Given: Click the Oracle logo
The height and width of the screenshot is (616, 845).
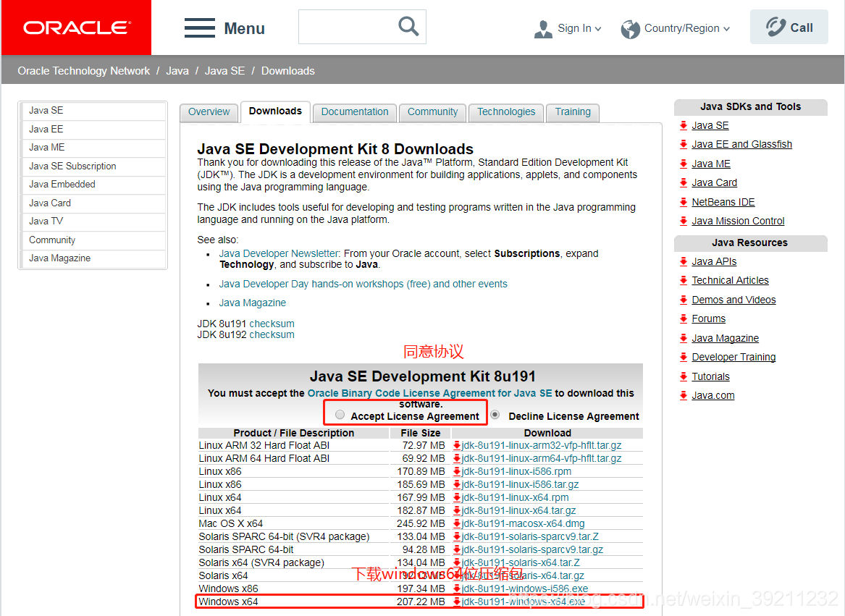Looking at the screenshot, I should [x=77, y=28].
